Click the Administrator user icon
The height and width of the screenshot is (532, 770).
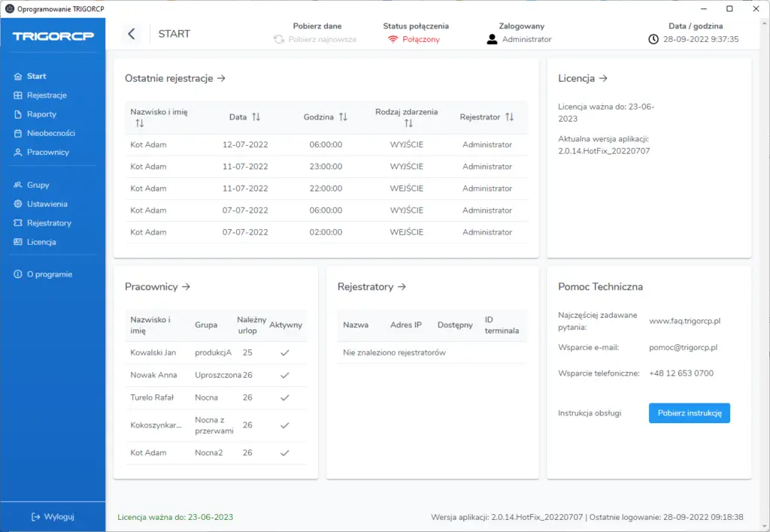click(x=493, y=39)
